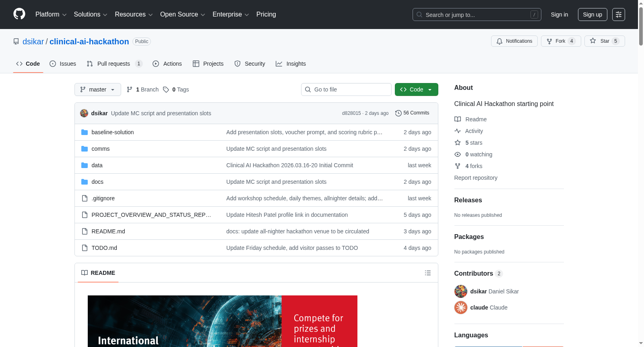The height and width of the screenshot is (347, 644).
Task: Switch to the Issues tab
Action: point(63,64)
